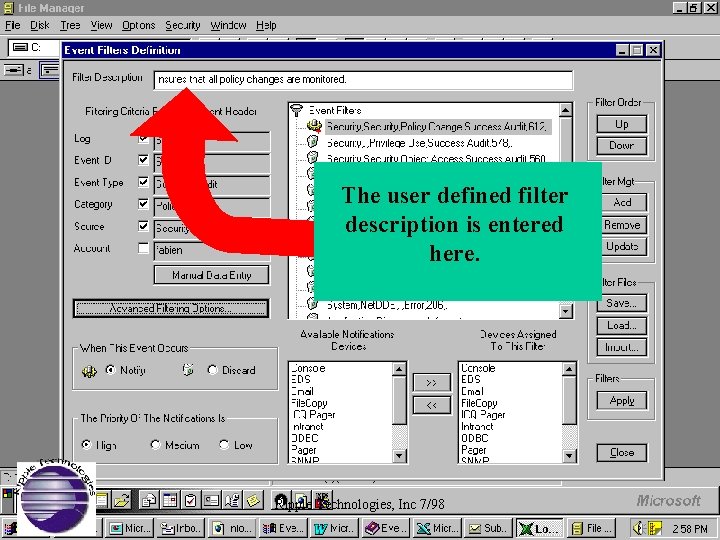Click the << button to unassign device
This screenshot has height=540, width=720.
tap(432, 405)
